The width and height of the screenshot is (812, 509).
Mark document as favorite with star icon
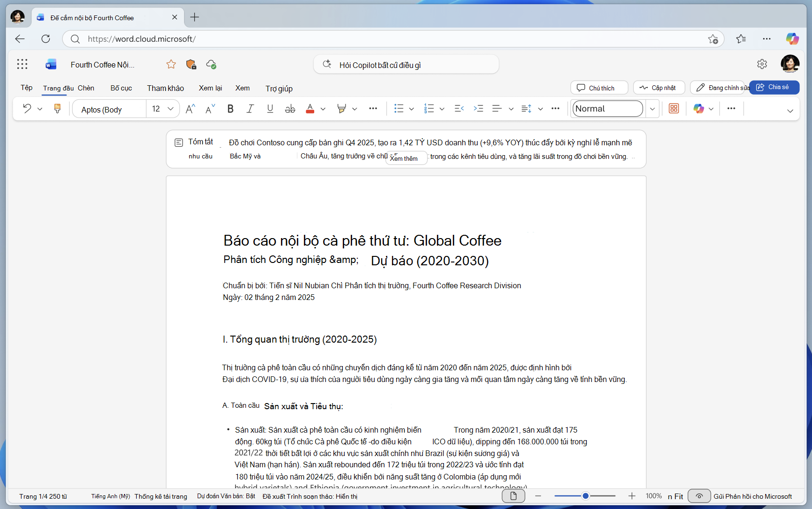click(x=171, y=64)
